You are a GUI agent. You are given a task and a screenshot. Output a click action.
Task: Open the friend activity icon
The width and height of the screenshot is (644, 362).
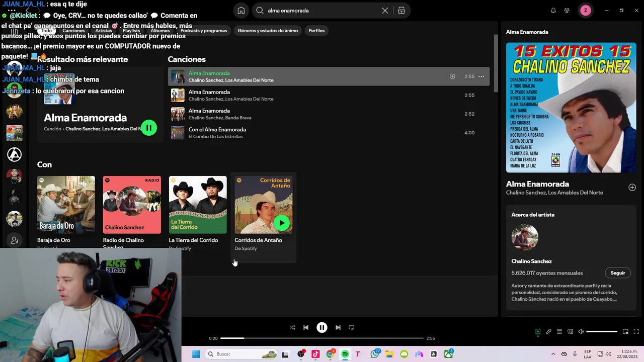567,11
